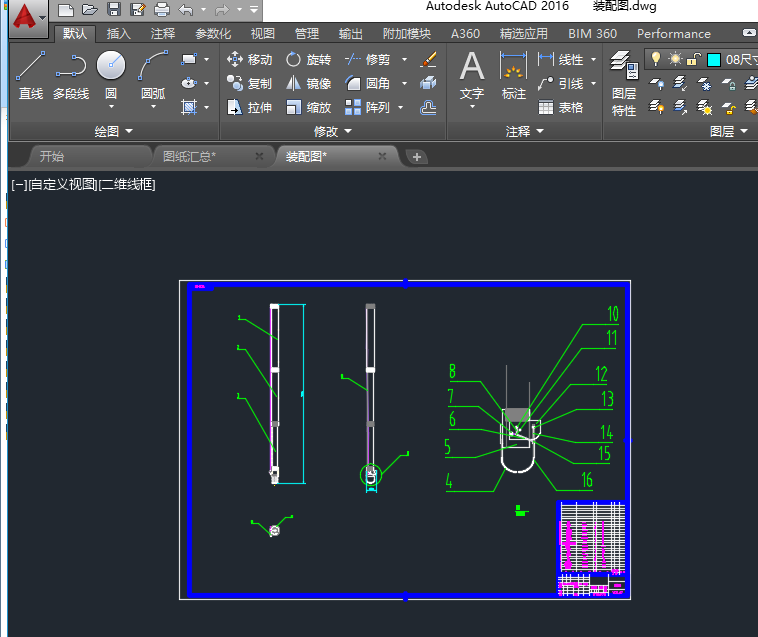Click the Save icon in quick access toolbar

tap(114, 10)
